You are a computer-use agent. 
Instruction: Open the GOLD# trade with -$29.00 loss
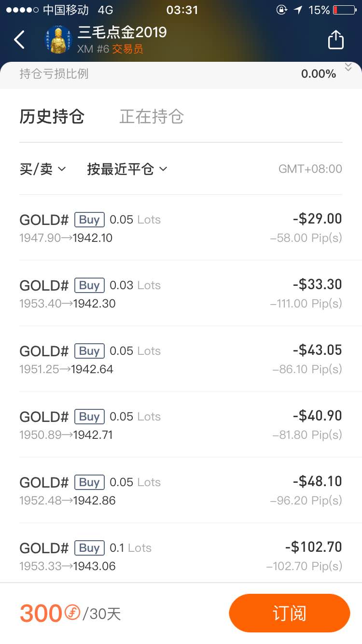(x=181, y=227)
